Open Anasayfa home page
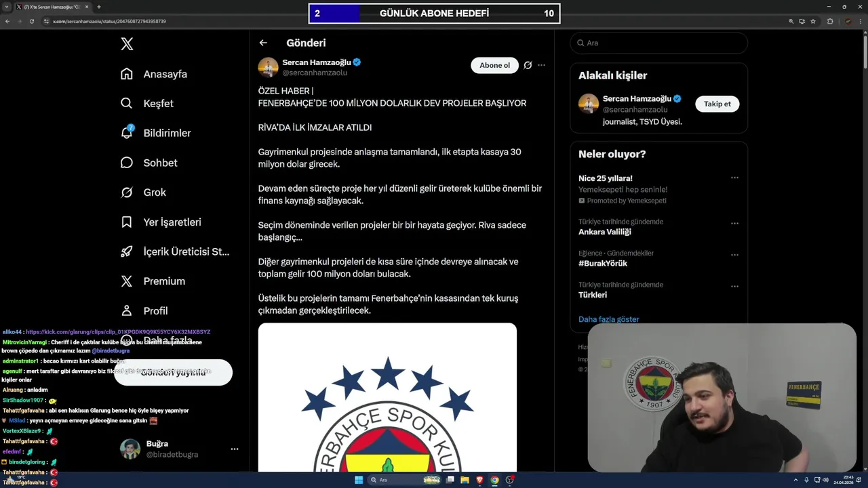The image size is (868, 488). [x=154, y=74]
